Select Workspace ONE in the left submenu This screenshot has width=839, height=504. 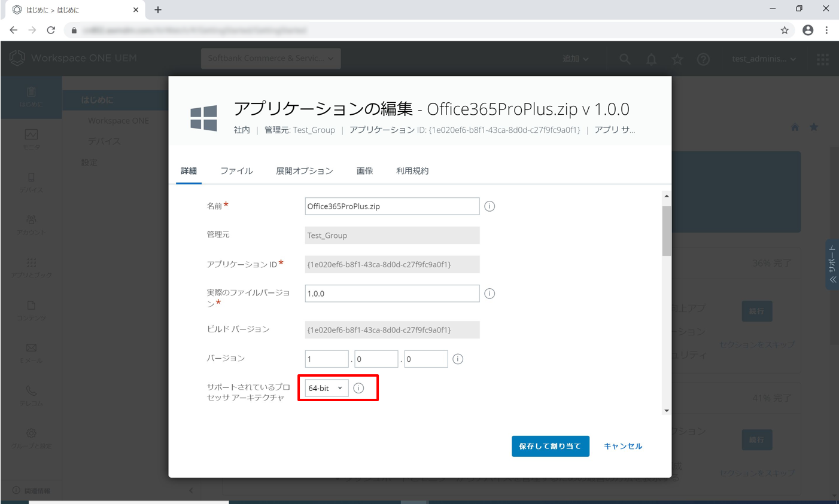118,121
